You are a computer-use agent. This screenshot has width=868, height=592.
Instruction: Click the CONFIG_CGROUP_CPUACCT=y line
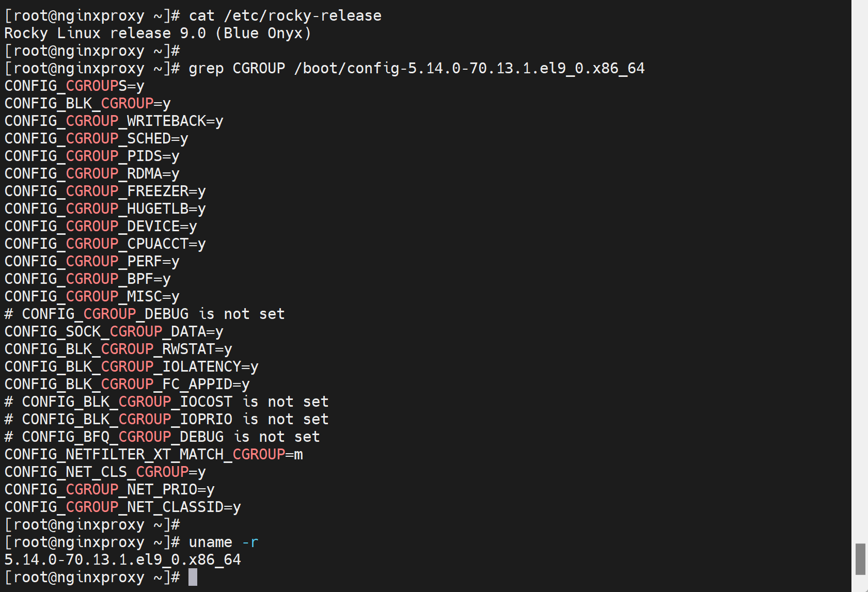click(105, 244)
